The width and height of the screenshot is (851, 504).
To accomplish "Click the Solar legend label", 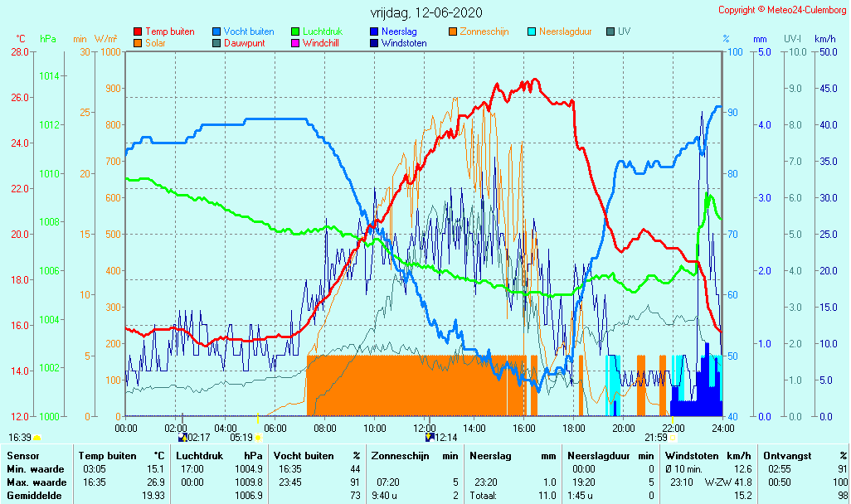I will click(x=156, y=43).
